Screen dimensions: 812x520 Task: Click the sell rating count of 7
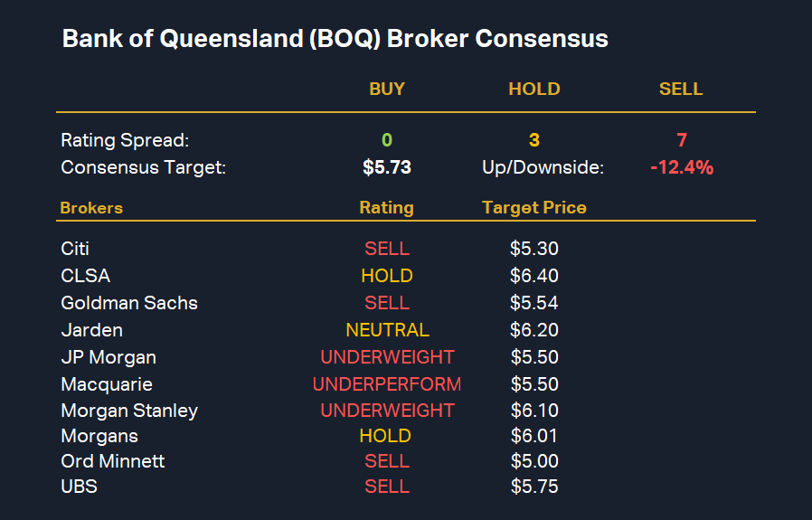tap(681, 140)
